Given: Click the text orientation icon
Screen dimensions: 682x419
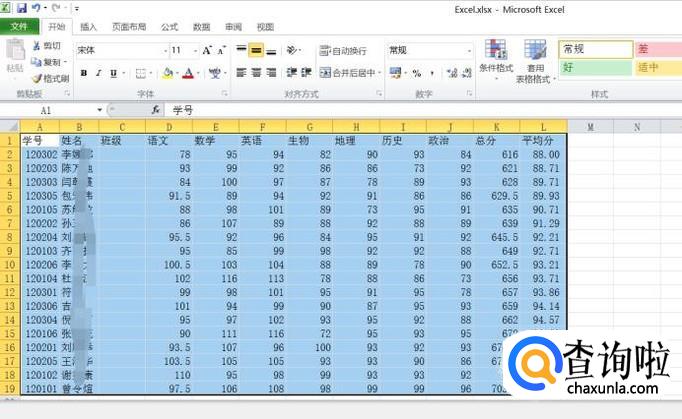Looking at the screenshot, I should coord(291,50).
